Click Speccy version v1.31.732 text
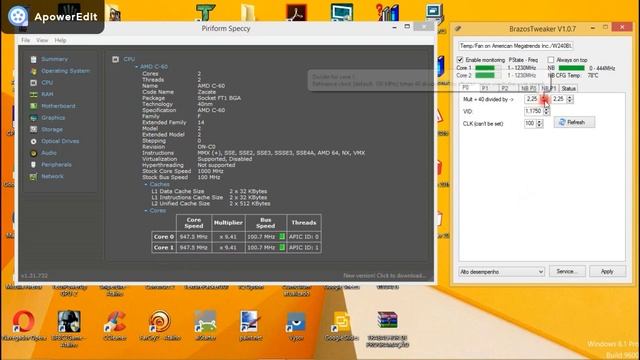Image resolution: width=640 pixels, height=360 pixels. click(x=34, y=276)
